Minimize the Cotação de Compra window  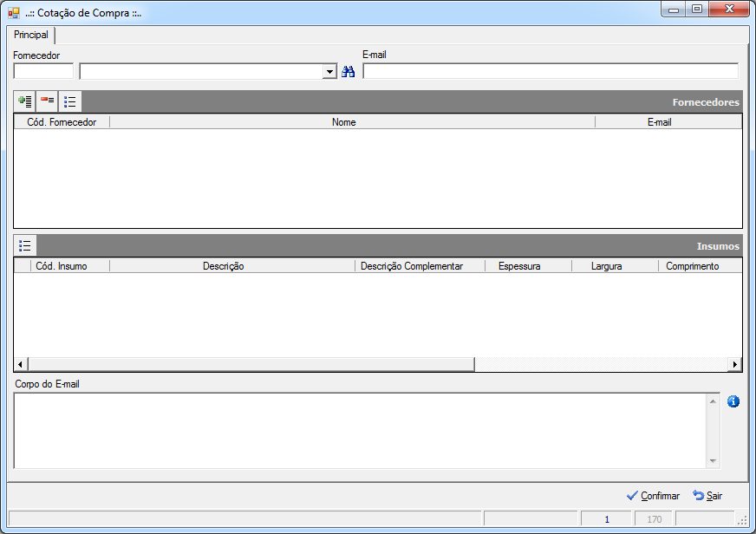tap(674, 10)
